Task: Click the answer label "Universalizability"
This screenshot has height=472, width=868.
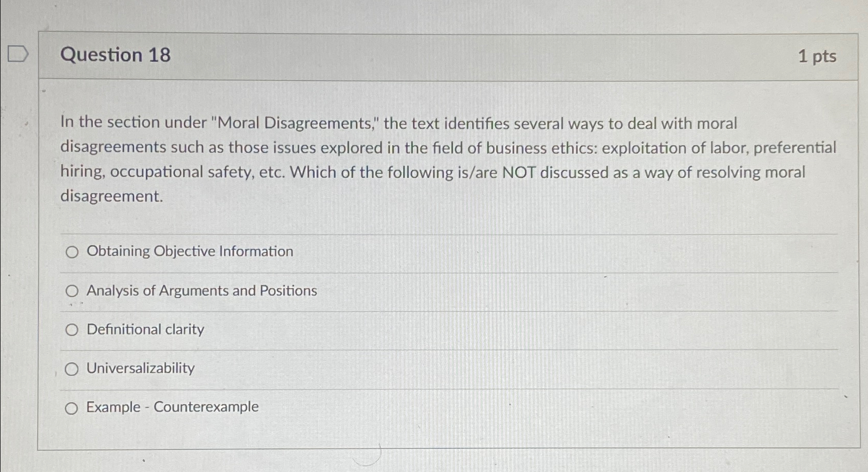Action: 140,368
